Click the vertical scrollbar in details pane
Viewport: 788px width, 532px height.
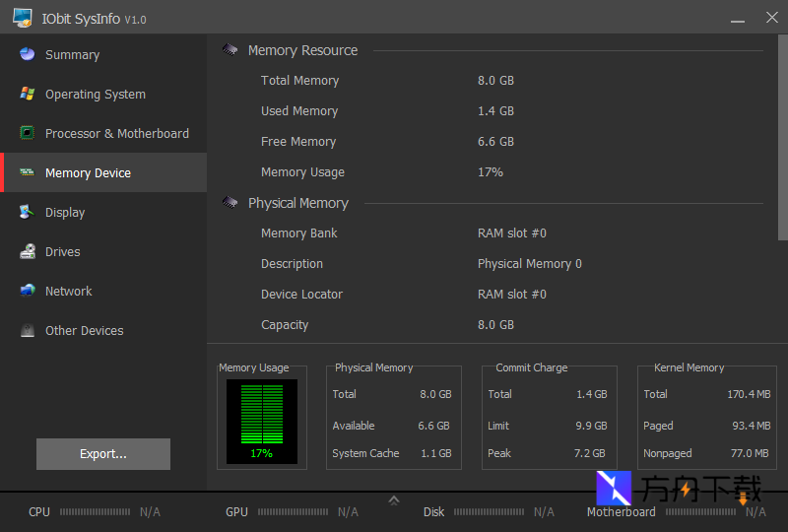coord(783,138)
